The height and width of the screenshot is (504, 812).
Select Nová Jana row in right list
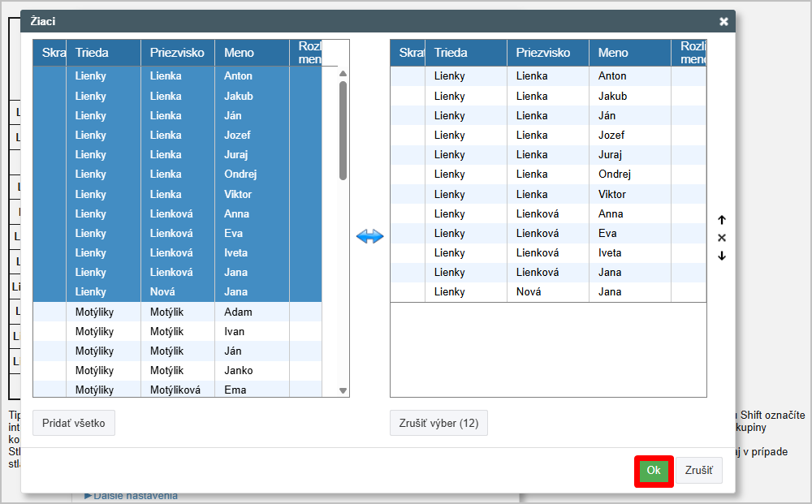point(548,291)
